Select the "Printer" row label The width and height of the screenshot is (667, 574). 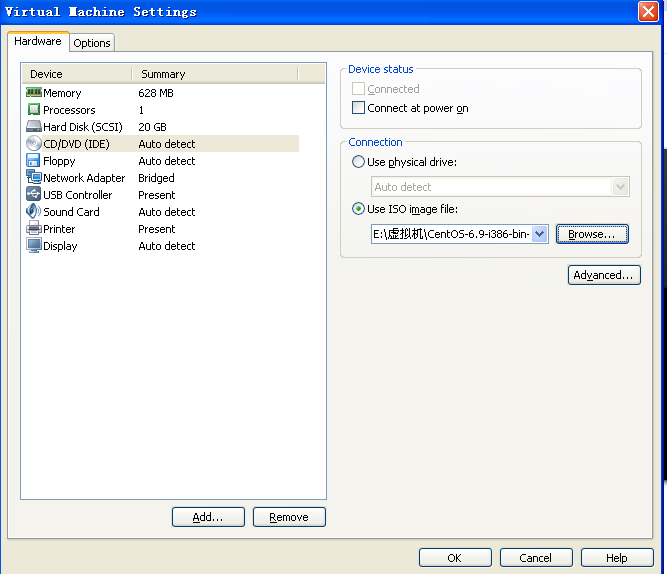click(x=59, y=229)
